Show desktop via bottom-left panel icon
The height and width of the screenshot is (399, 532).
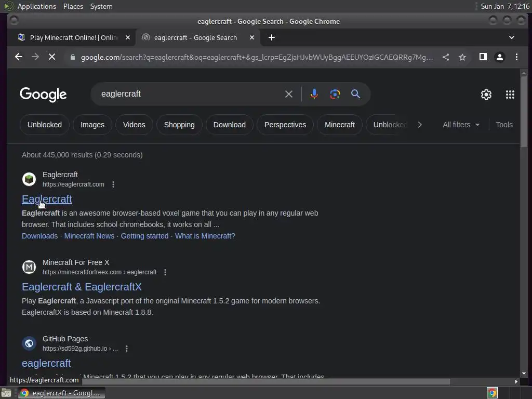(6, 393)
